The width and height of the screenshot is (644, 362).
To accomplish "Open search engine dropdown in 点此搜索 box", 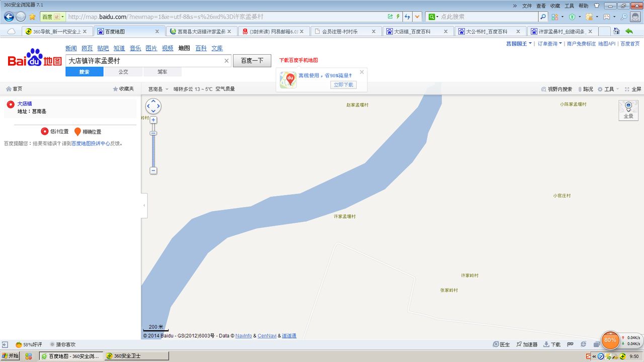I will pyautogui.click(x=433, y=17).
